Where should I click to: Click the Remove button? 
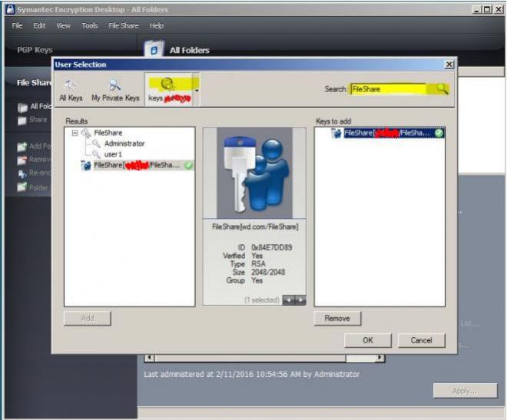click(337, 318)
